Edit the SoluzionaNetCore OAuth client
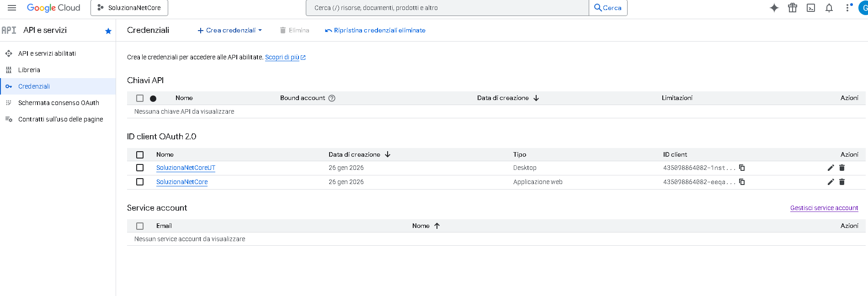 tap(831, 182)
